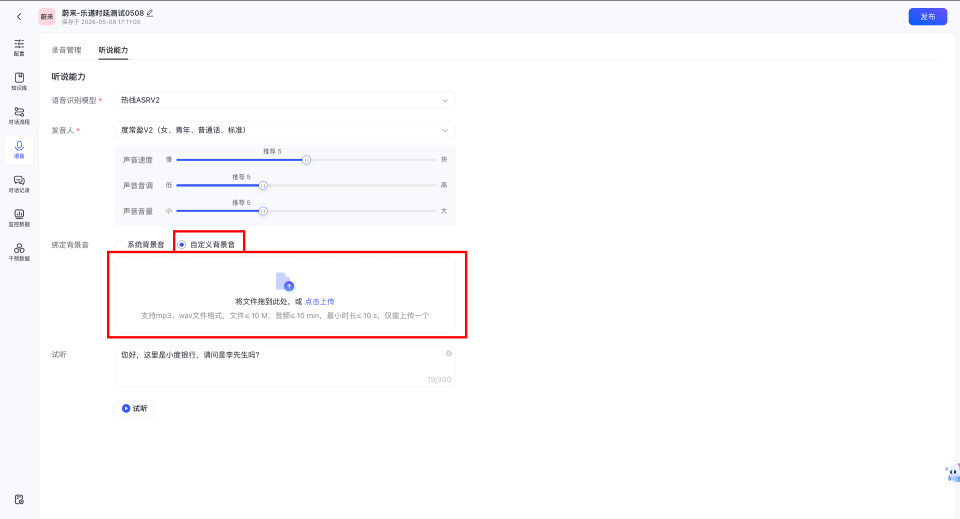Open the 干预数据 sidebar section

pyautogui.click(x=19, y=252)
